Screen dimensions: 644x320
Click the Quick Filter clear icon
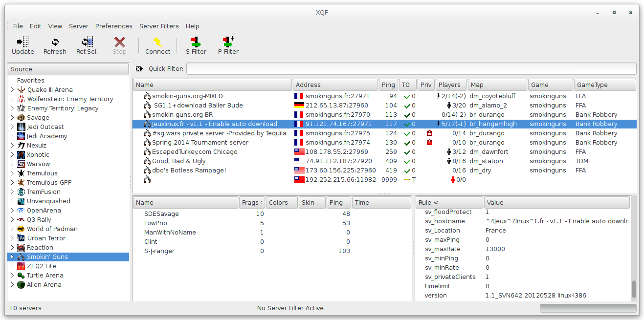(x=139, y=69)
